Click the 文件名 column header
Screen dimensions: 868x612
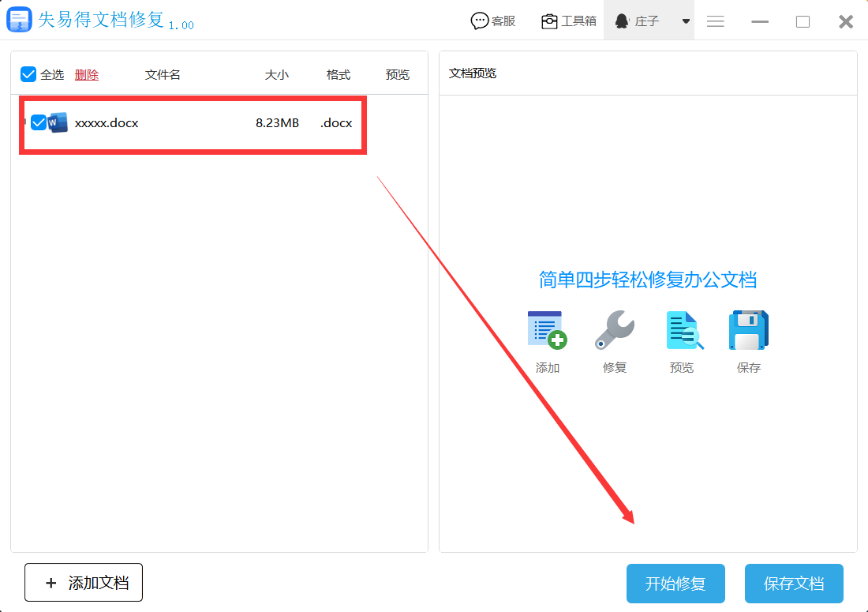pos(163,75)
